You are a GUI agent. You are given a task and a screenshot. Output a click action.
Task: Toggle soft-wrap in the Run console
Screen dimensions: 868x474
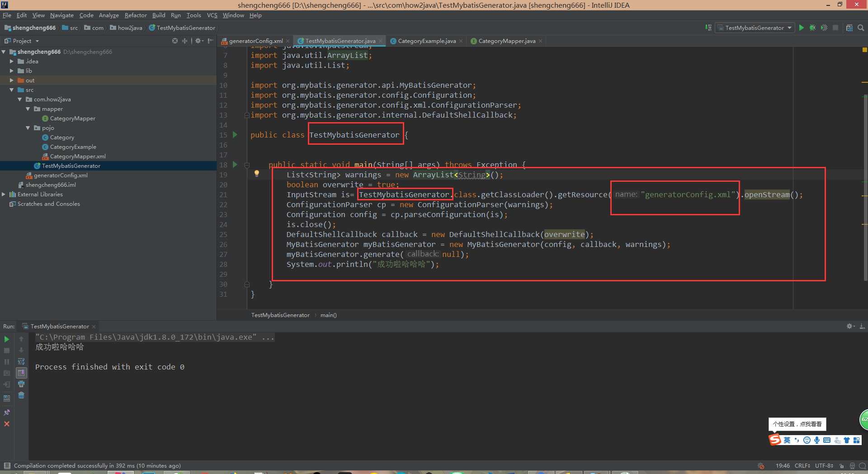click(x=21, y=361)
